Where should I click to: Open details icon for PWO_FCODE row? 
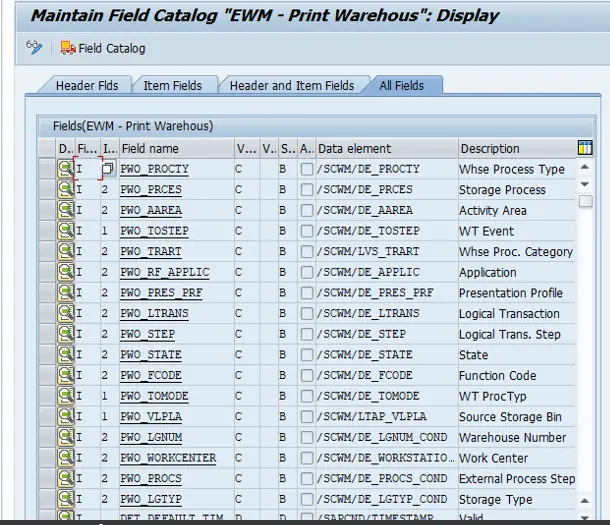pyautogui.click(x=66, y=375)
